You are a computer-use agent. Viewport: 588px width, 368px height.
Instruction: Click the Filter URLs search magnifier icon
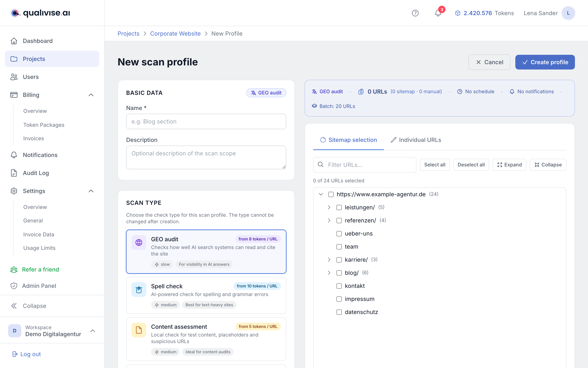(x=321, y=165)
